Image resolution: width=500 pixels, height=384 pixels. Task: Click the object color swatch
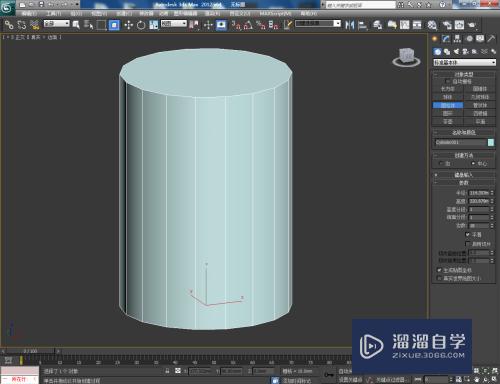[491, 142]
